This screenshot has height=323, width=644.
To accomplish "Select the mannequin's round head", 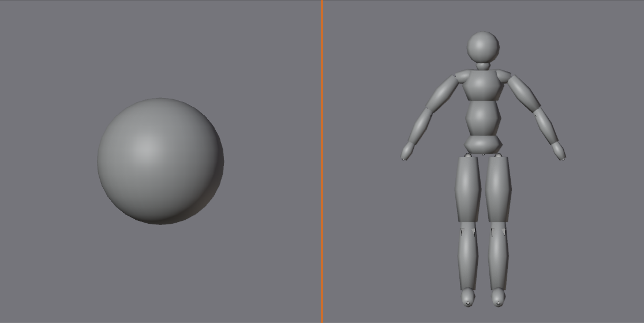I will point(483,47).
